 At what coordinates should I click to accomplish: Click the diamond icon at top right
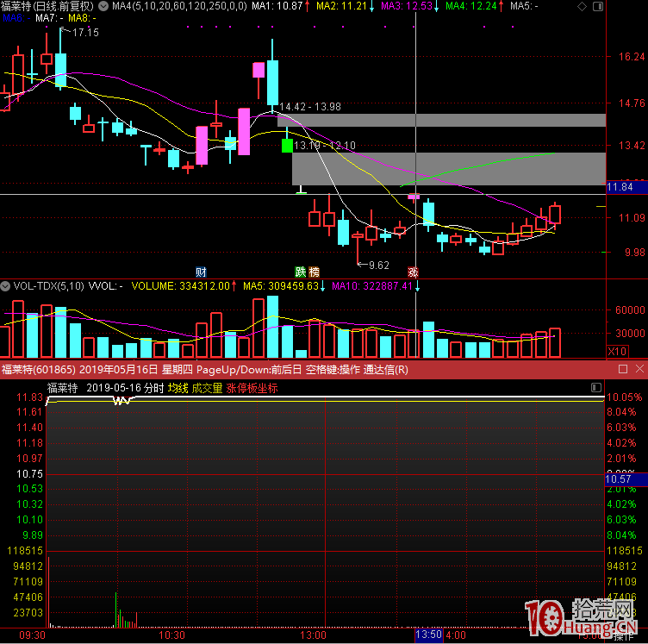582,6
